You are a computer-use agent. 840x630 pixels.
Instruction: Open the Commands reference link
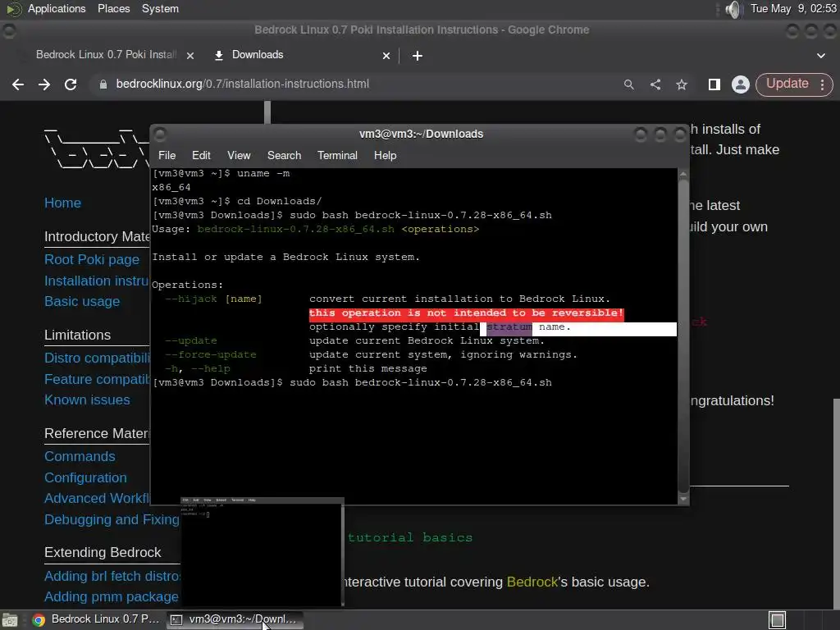coord(80,456)
